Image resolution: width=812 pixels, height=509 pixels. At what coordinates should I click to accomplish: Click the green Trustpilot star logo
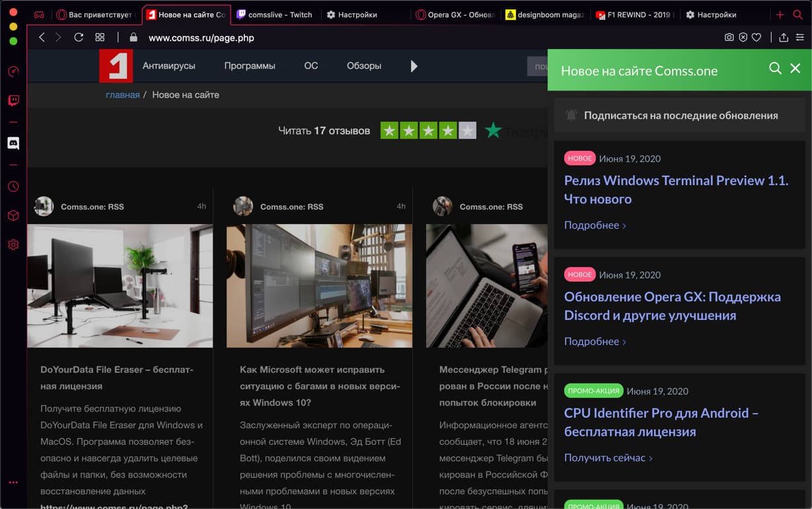(x=493, y=130)
